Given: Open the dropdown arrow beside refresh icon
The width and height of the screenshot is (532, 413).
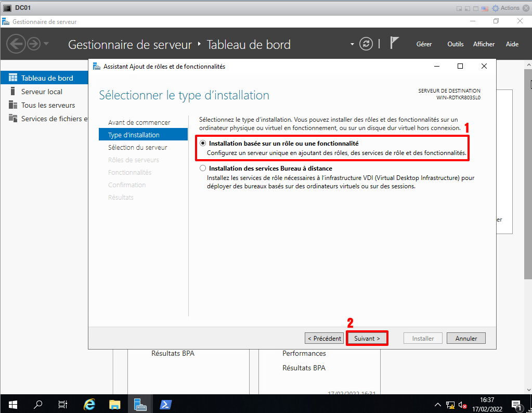Looking at the screenshot, I should 352,44.
